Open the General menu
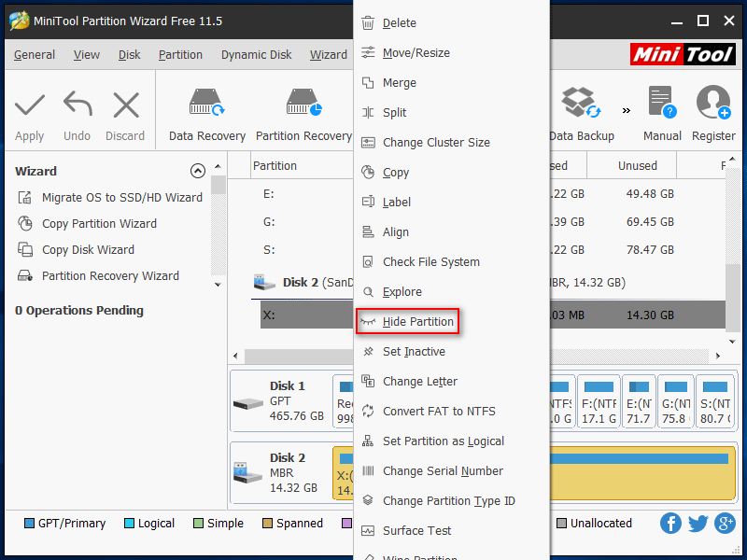Image resolution: width=747 pixels, height=560 pixels. point(35,55)
